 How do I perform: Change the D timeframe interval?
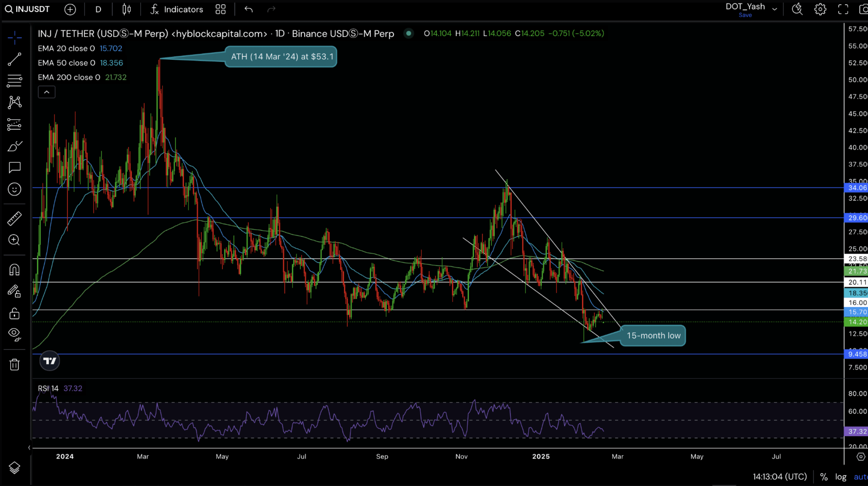point(98,9)
